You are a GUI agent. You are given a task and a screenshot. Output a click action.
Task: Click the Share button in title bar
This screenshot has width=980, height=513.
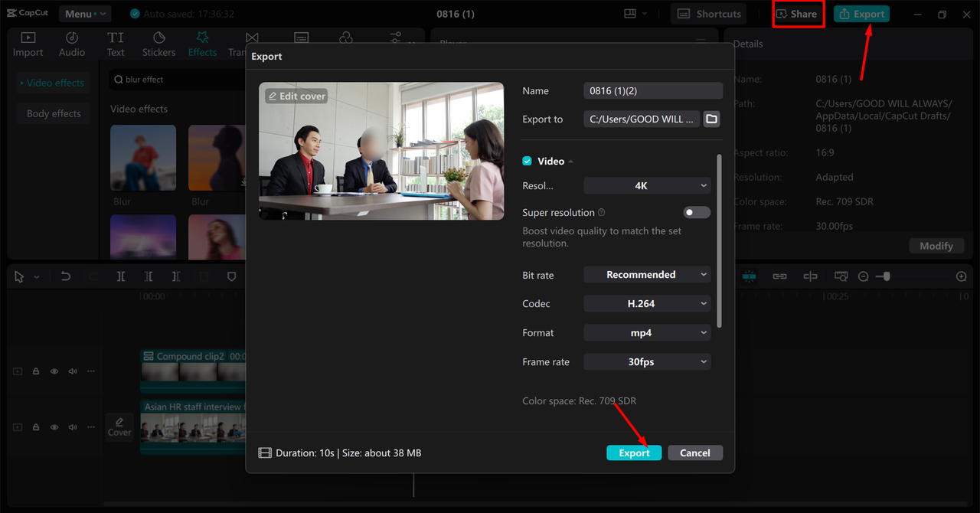click(798, 14)
